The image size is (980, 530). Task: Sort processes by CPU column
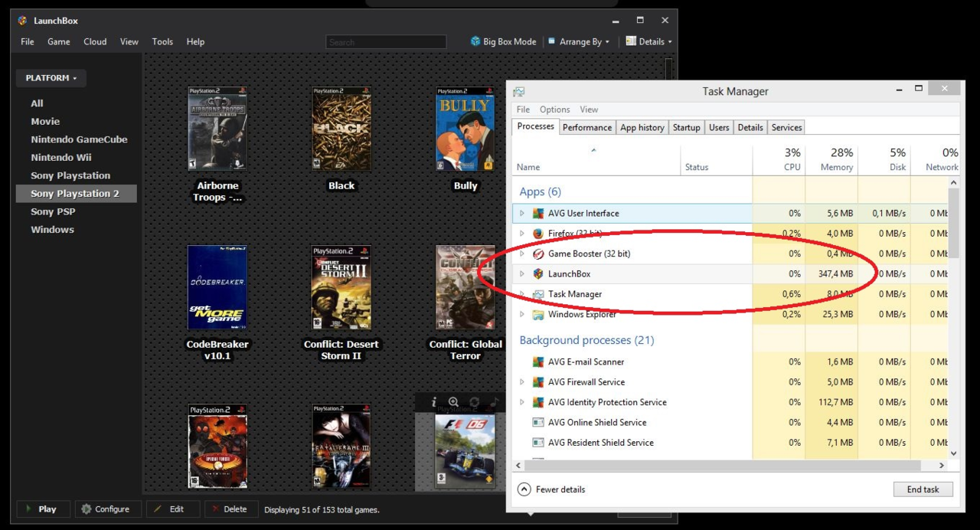(779, 159)
